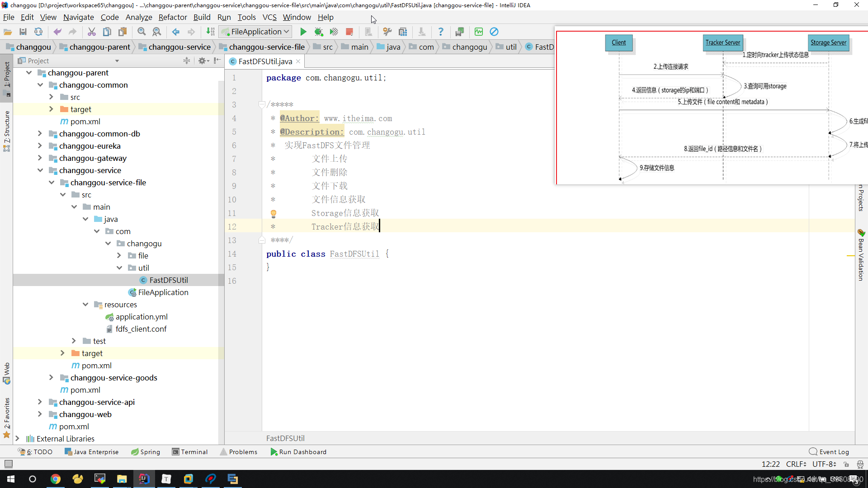Open the VCS menu
Image resolution: width=868 pixels, height=488 pixels.
point(269,17)
